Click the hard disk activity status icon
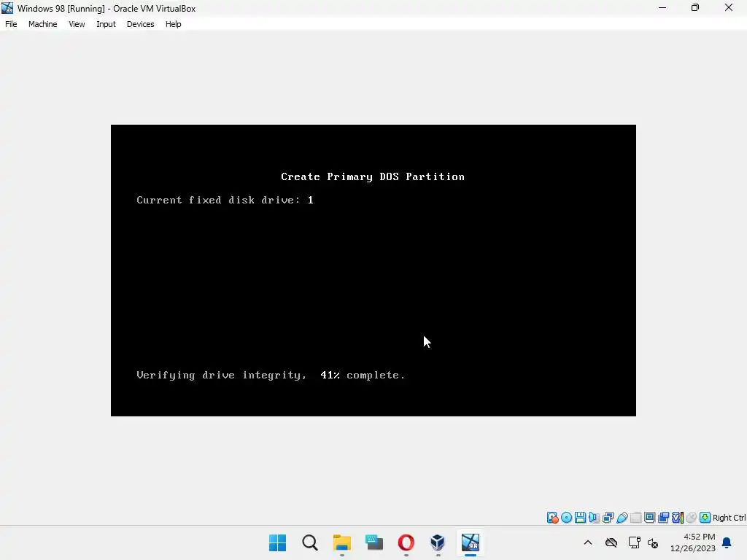The width and height of the screenshot is (747, 560). pyautogui.click(x=552, y=518)
